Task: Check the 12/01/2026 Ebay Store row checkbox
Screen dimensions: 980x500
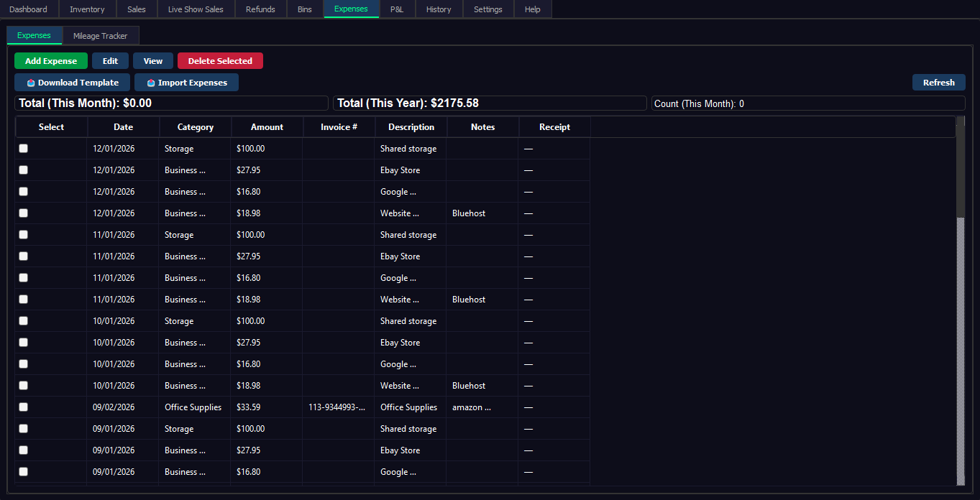Action: click(x=24, y=170)
